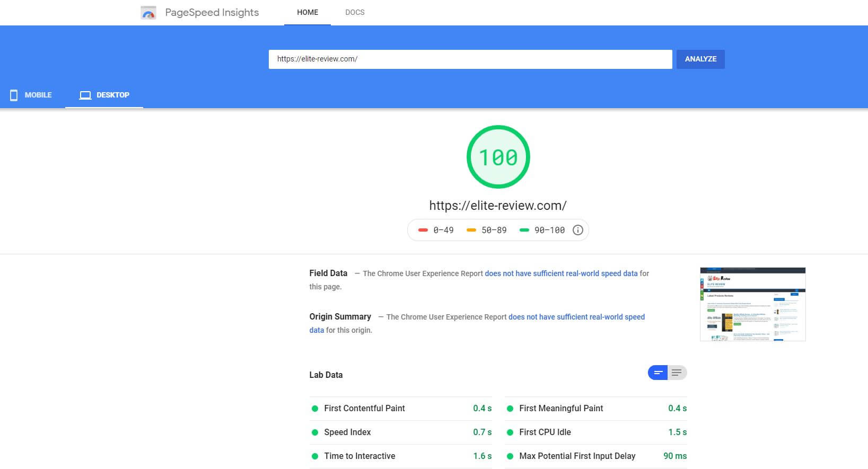Click the orange 50–89 legend marker

point(471,230)
